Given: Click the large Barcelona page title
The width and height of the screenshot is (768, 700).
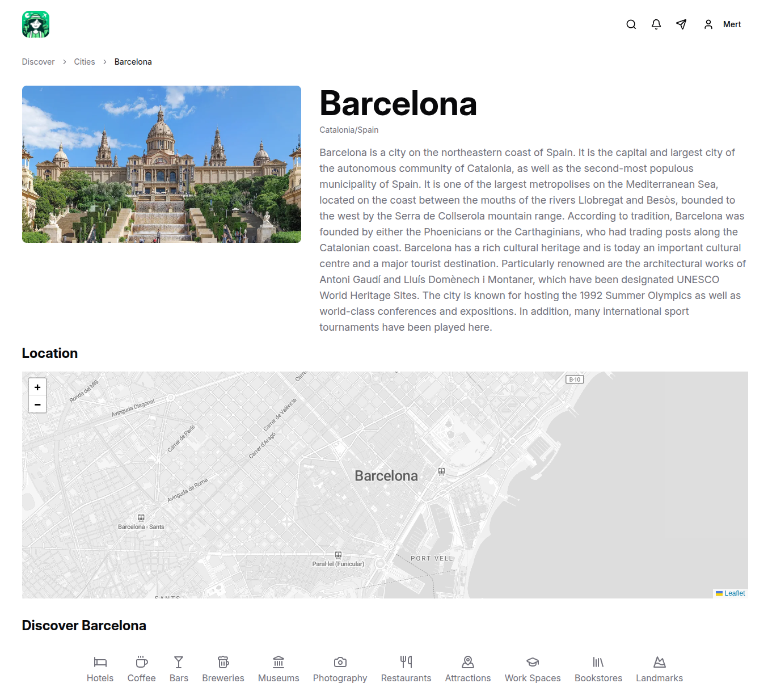Looking at the screenshot, I should click(398, 104).
